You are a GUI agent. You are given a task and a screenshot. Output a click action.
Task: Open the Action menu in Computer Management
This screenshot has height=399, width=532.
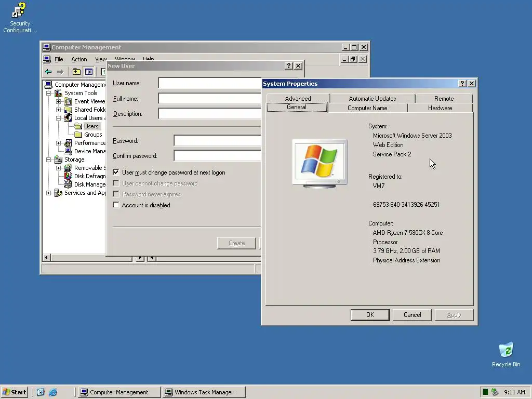pos(79,59)
